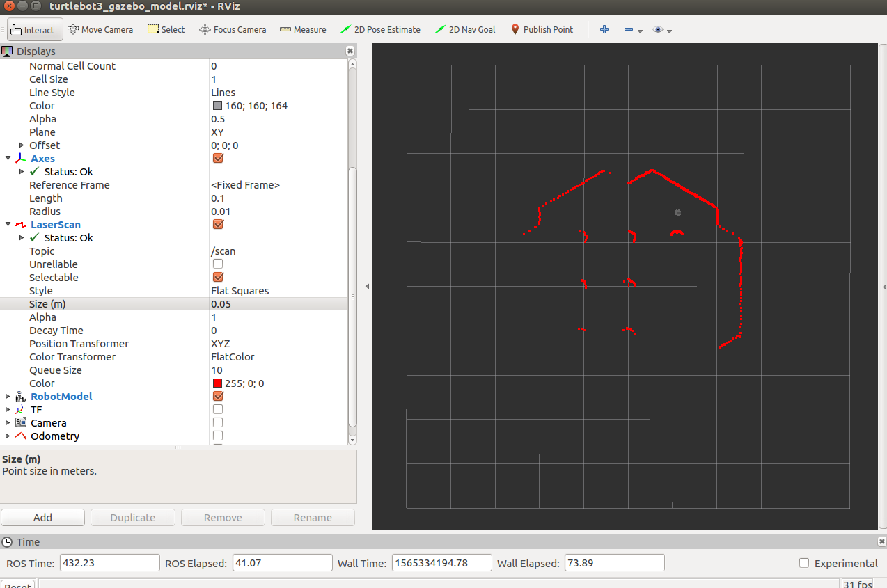Switch to the Select tool
Viewport: 887px width, 588px height.
166,29
